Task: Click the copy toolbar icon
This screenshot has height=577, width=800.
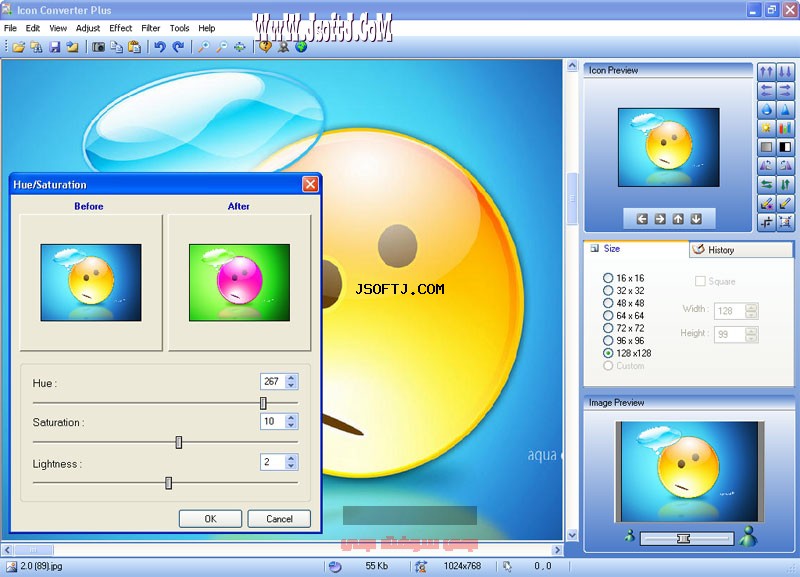Action: point(116,47)
